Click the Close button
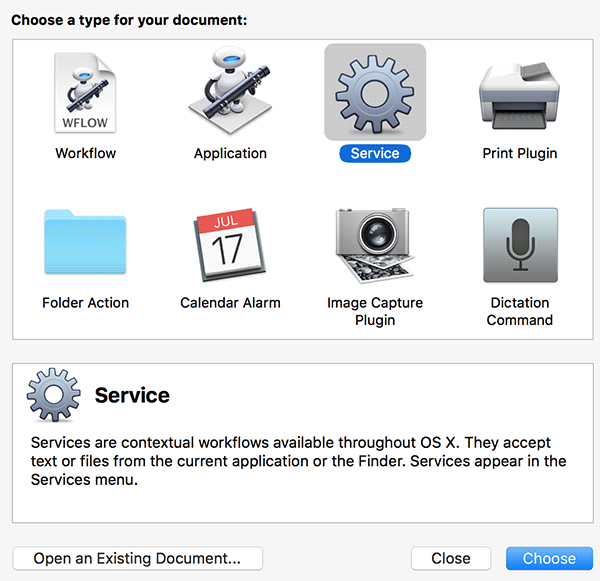The image size is (600, 581). pyautogui.click(x=451, y=558)
